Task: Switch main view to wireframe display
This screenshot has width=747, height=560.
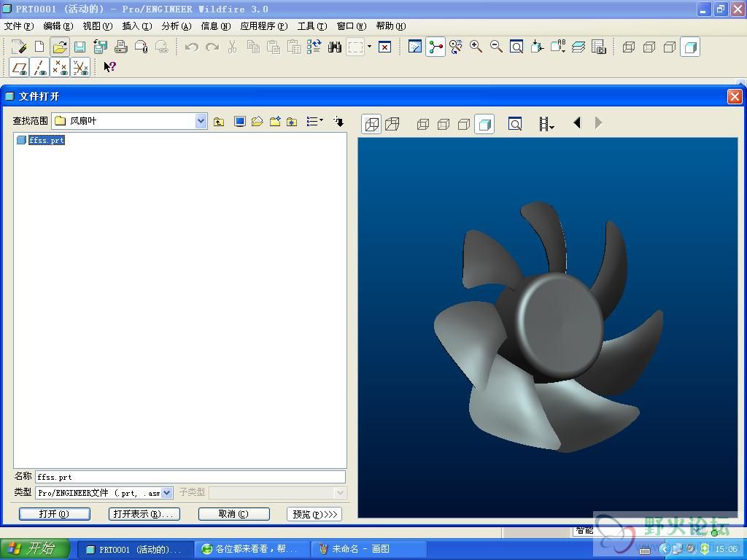Action: click(x=629, y=47)
